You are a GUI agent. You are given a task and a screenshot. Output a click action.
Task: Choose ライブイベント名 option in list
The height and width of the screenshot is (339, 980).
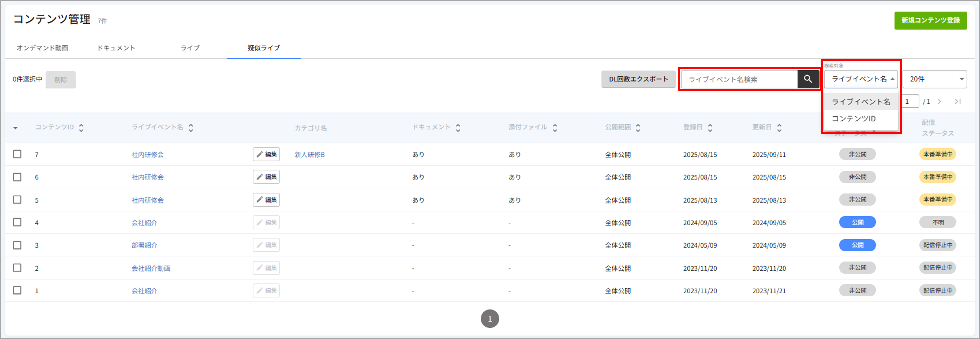click(x=861, y=102)
